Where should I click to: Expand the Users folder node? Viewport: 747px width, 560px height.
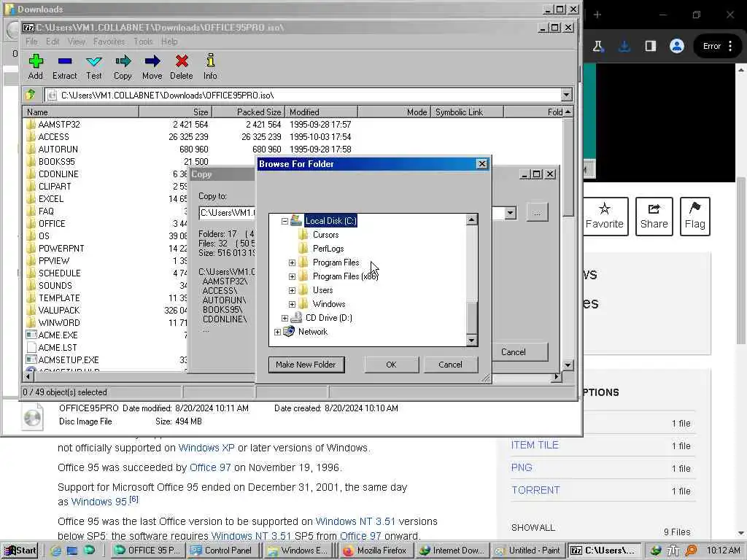(292, 290)
